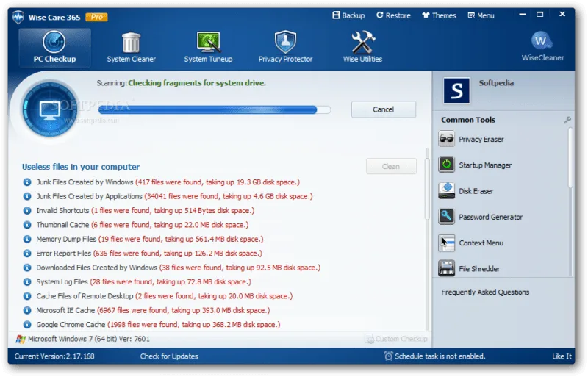Select the PC Checkup tab

[x=54, y=48]
